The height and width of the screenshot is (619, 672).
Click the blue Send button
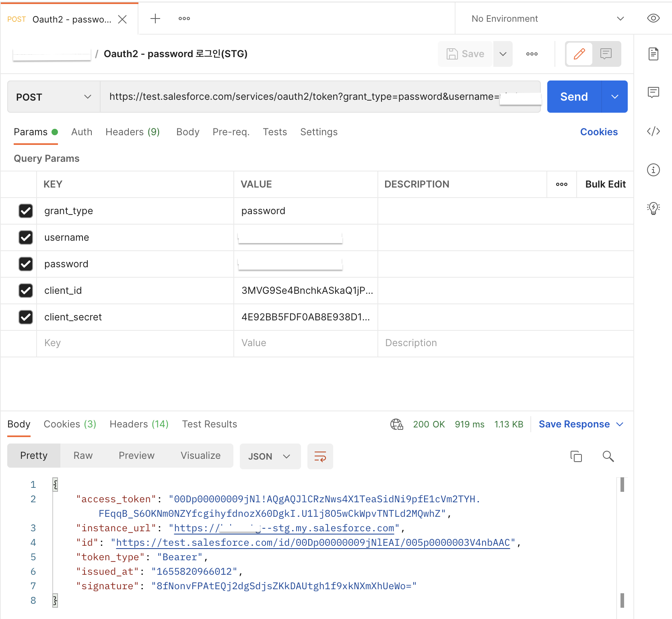(x=574, y=97)
